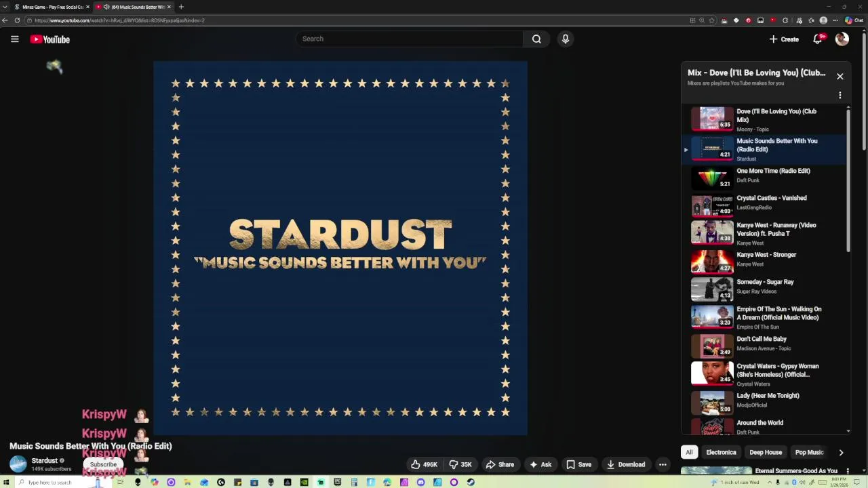Select the All filter chip
Screen dimensions: 868x488
[x=689, y=452]
